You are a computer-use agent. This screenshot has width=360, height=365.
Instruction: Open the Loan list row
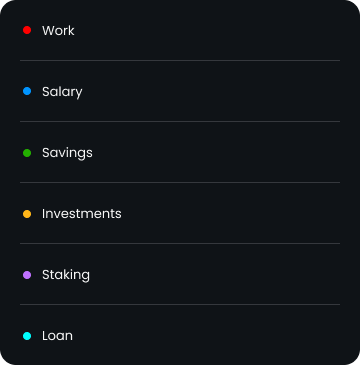click(x=180, y=335)
